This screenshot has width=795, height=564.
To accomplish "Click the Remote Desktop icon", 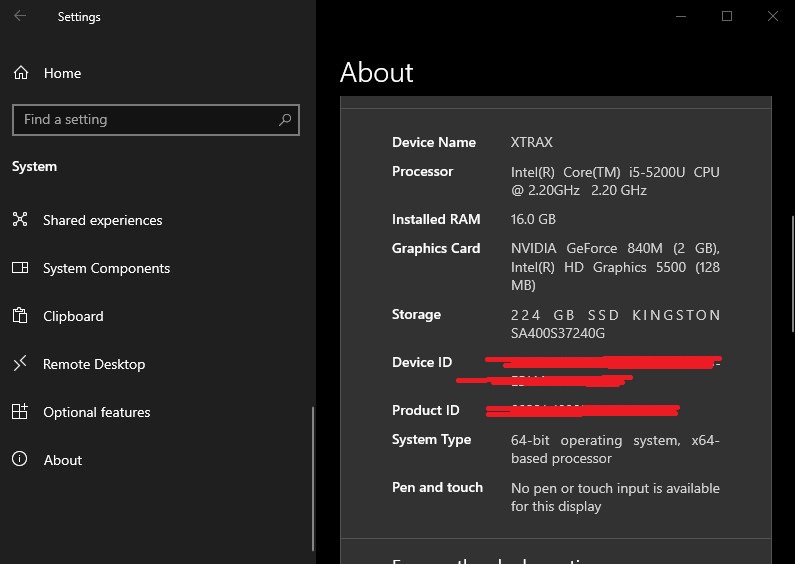I will 20,364.
